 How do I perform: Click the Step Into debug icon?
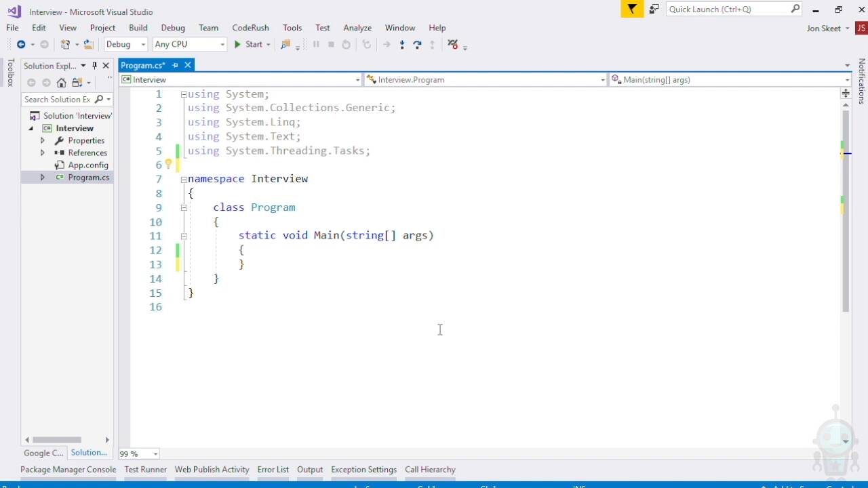point(402,45)
